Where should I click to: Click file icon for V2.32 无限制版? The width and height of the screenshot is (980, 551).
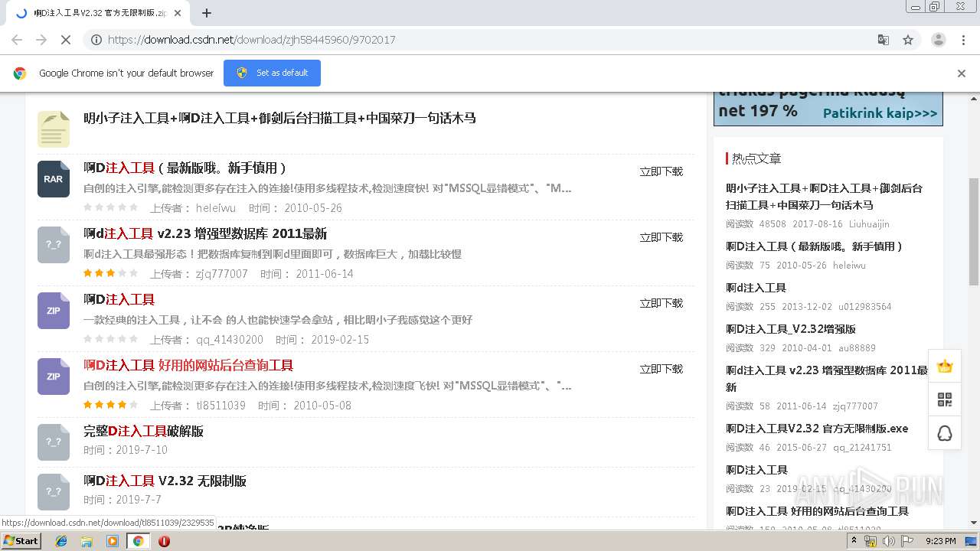coord(54,492)
